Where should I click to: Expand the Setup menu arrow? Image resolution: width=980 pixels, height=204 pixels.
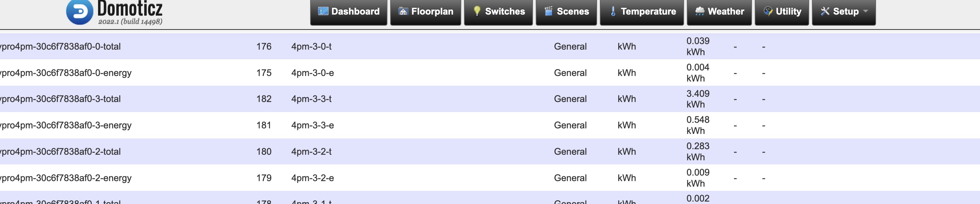coord(865,11)
